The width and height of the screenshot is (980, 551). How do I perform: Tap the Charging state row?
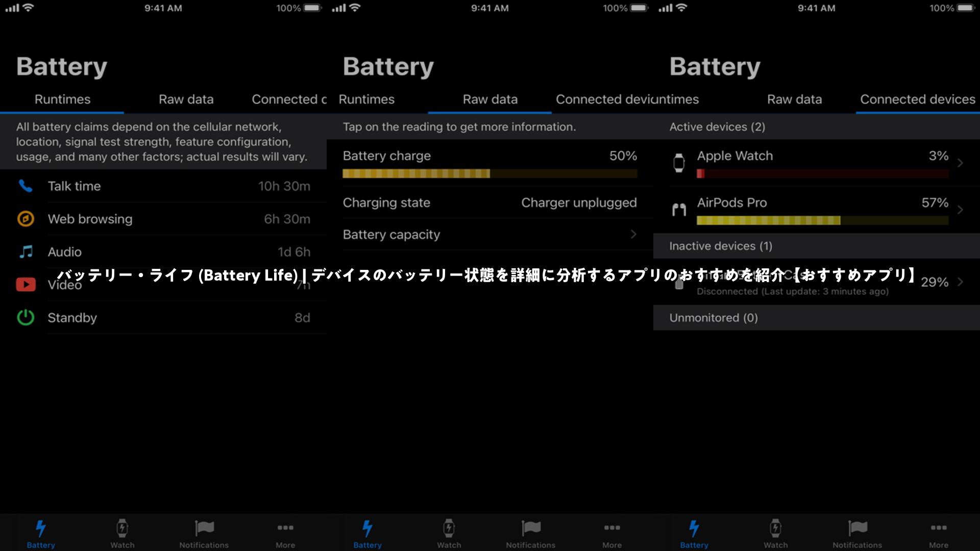click(490, 203)
